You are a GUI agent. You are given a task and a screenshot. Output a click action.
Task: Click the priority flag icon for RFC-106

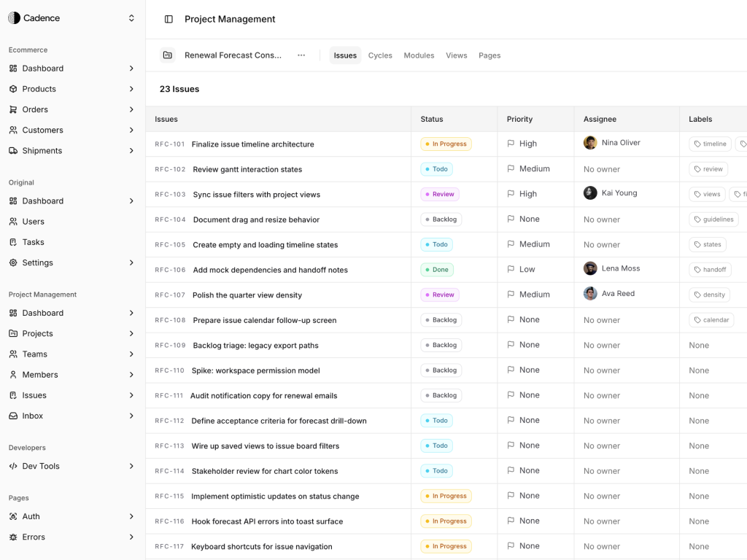511,269
